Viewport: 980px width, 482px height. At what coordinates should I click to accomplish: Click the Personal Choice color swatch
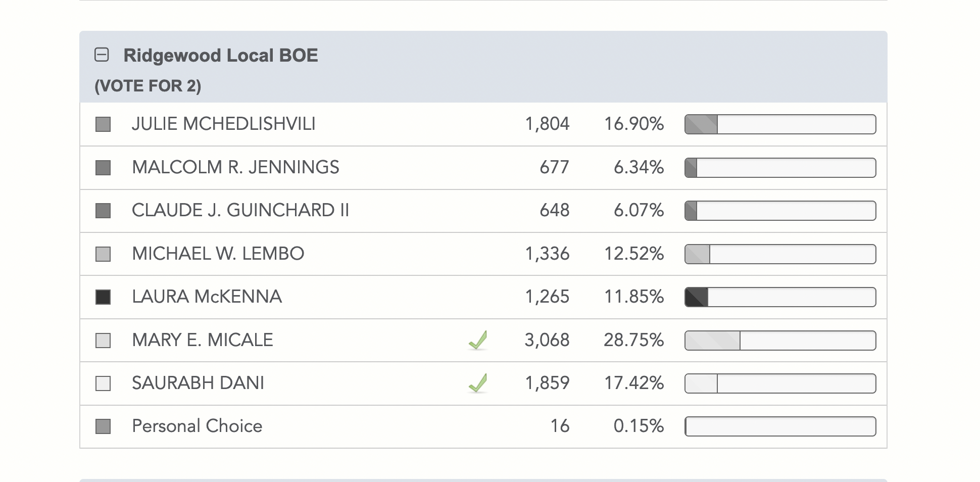[103, 426]
